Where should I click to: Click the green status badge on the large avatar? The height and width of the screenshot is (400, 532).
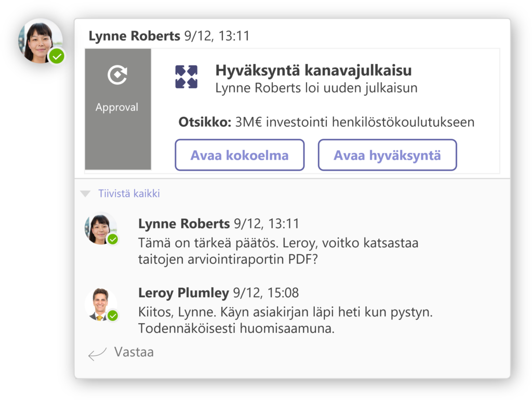pyautogui.click(x=57, y=56)
